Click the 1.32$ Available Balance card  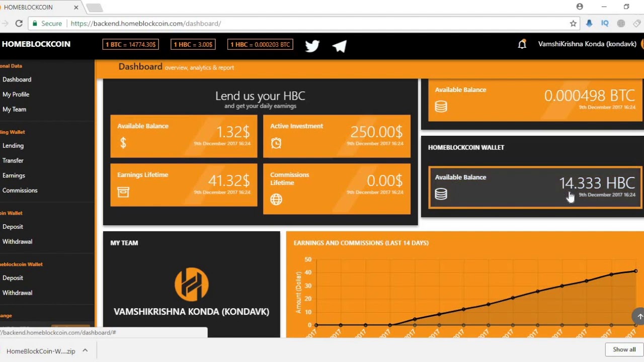coord(184,136)
